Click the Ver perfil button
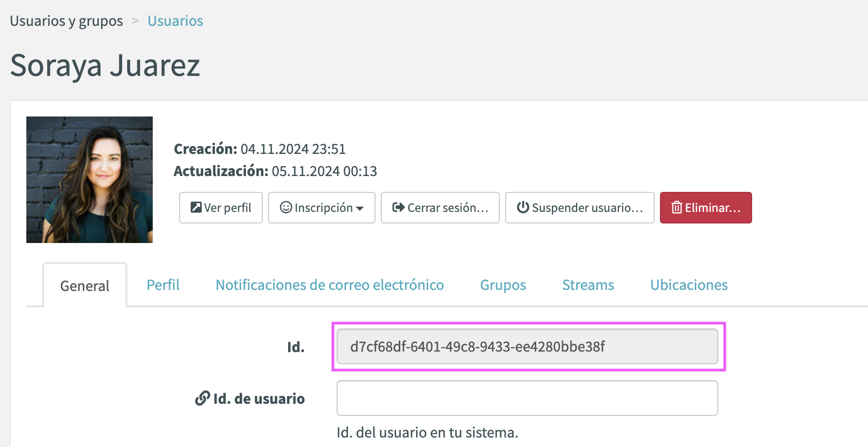Screen dimensions: 868x447 tap(221, 208)
